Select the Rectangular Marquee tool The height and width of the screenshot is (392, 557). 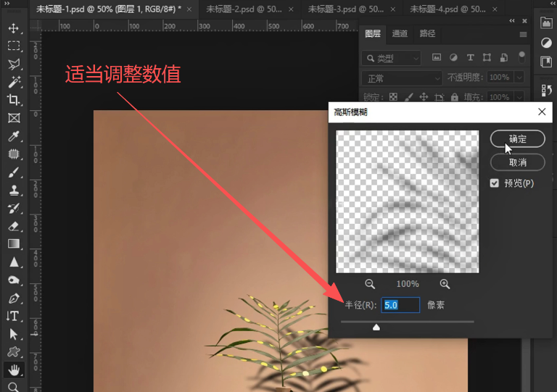(x=14, y=46)
